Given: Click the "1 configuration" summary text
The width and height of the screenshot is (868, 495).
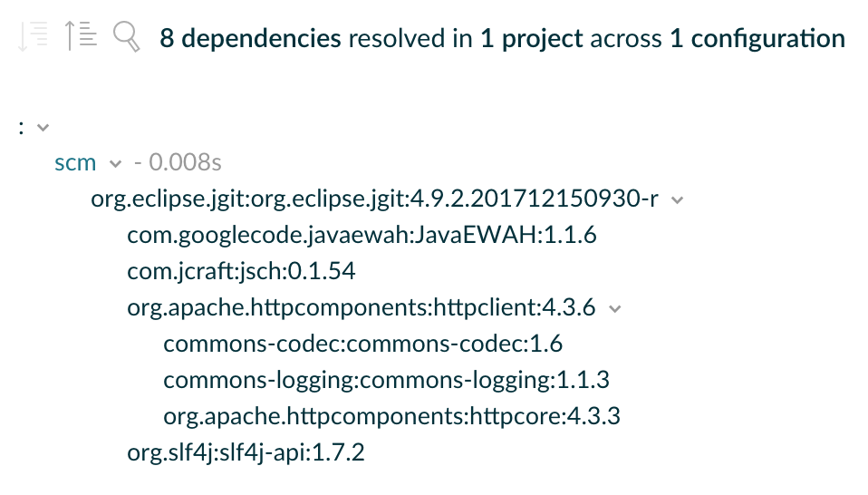Looking at the screenshot, I should click(757, 39).
